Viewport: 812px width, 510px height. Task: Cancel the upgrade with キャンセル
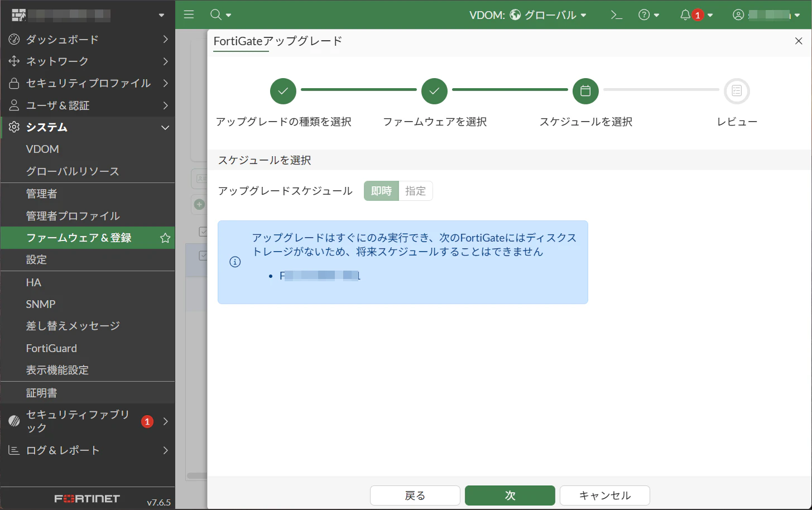pyautogui.click(x=604, y=495)
